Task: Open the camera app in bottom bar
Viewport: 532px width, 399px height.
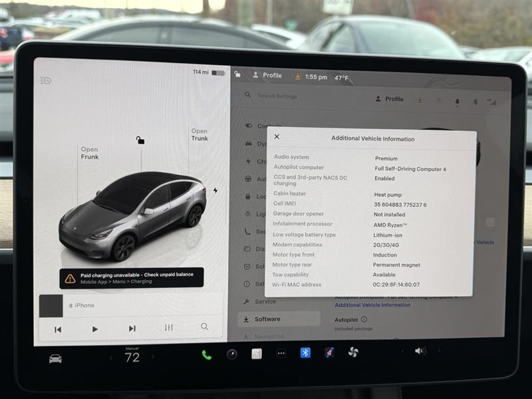Action: [x=231, y=354]
